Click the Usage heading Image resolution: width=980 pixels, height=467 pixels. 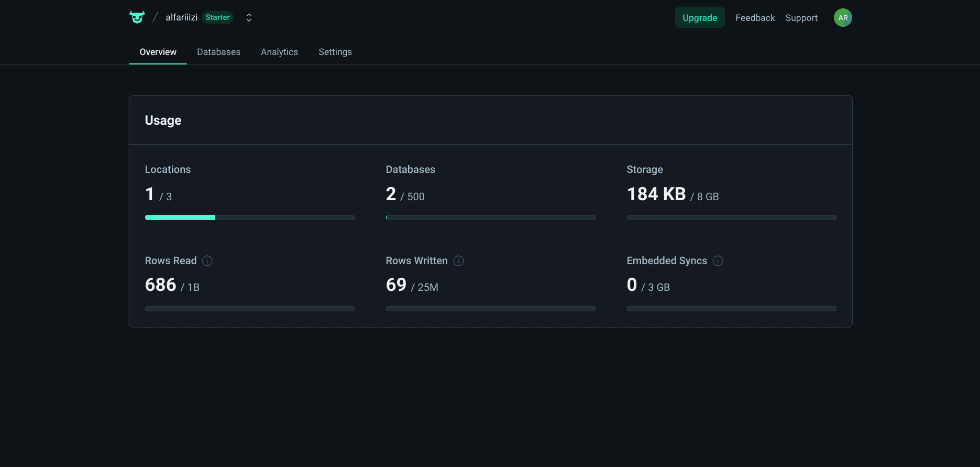(x=163, y=121)
